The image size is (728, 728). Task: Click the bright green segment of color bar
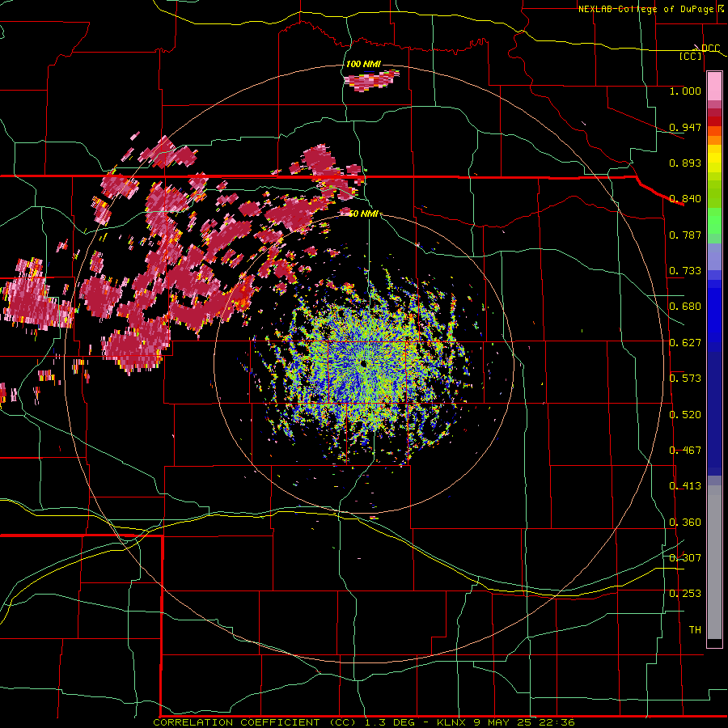click(x=714, y=221)
